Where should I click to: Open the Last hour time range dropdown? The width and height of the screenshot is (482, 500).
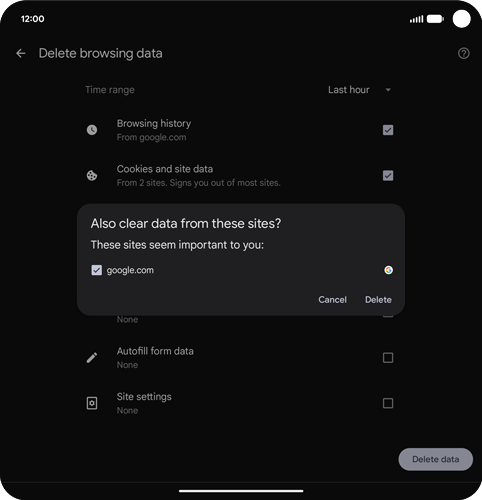pyautogui.click(x=360, y=90)
